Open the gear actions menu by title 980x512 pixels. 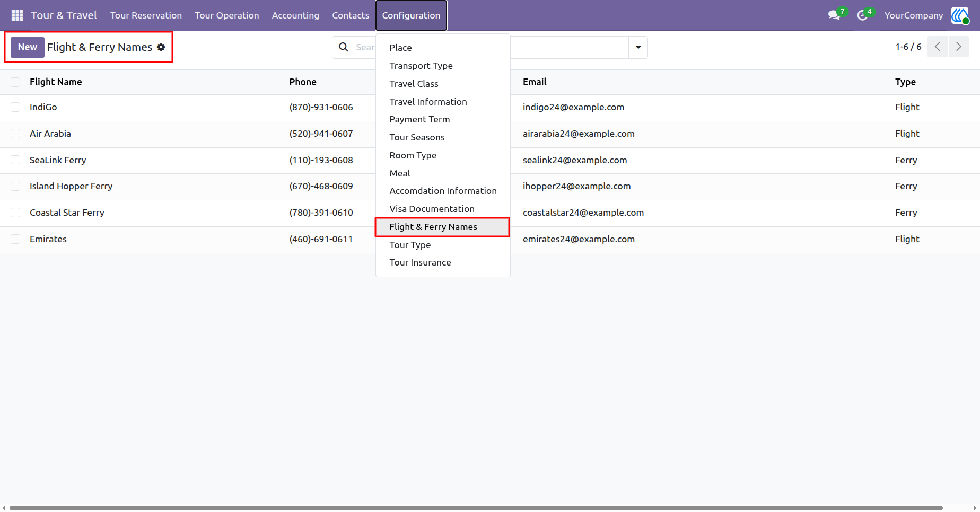tap(161, 47)
